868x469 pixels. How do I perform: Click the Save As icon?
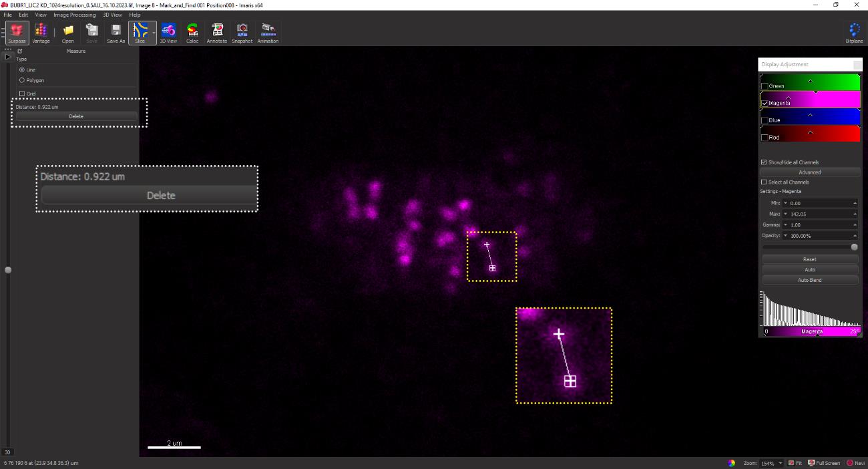(x=116, y=33)
